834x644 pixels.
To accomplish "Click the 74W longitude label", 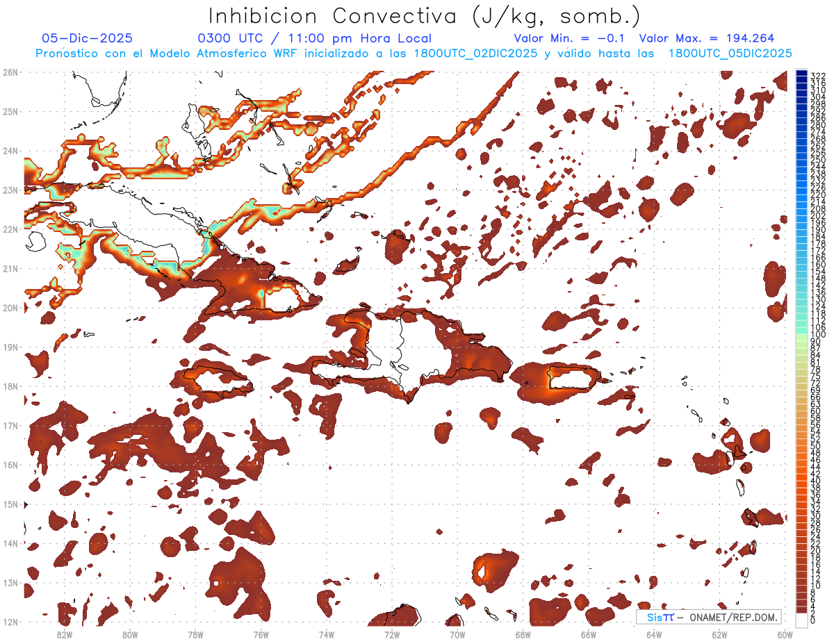I will [327, 634].
